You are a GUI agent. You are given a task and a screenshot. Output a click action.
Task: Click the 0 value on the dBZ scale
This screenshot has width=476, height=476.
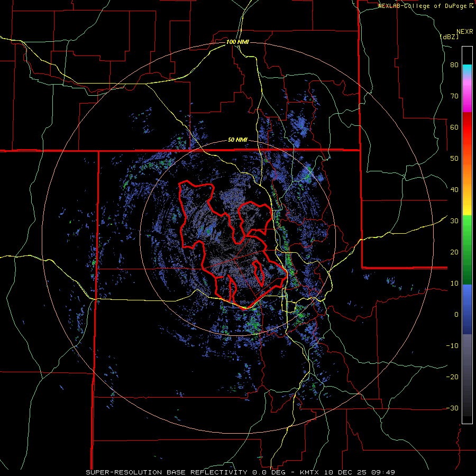click(x=456, y=315)
